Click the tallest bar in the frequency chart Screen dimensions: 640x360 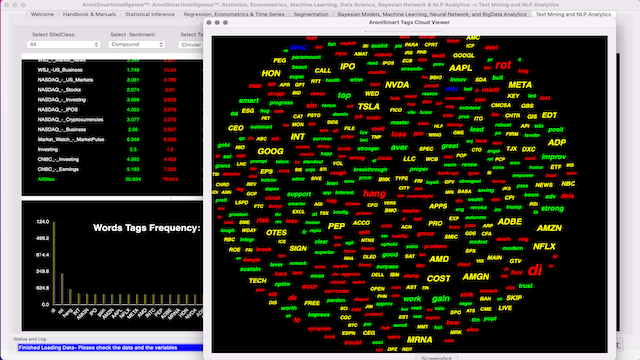click(x=54, y=263)
